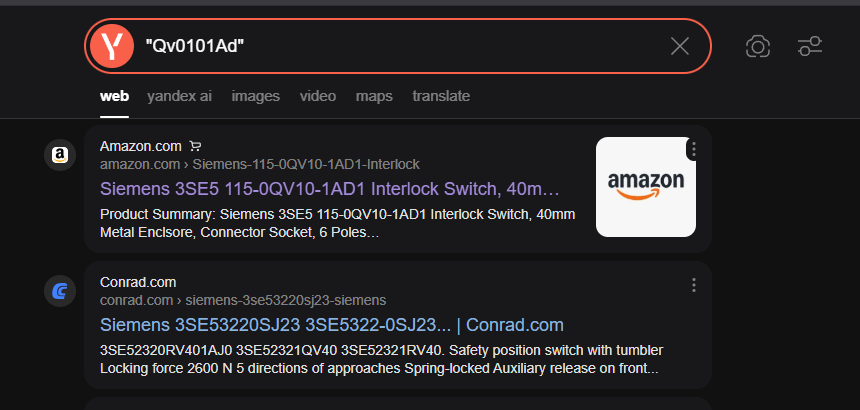The width and height of the screenshot is (860, 410).
Task: Click shopping cart icon beside Amazon.com
Action: [195, 146]
